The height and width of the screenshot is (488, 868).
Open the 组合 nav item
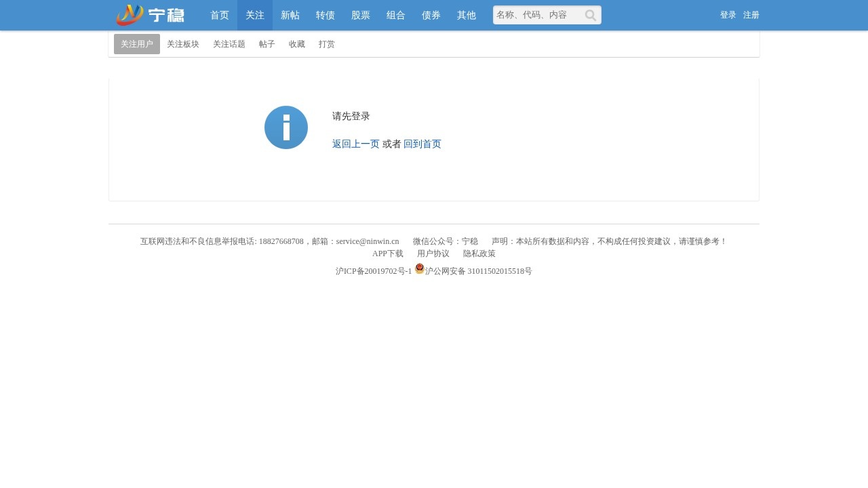click(x=396, y=15)
